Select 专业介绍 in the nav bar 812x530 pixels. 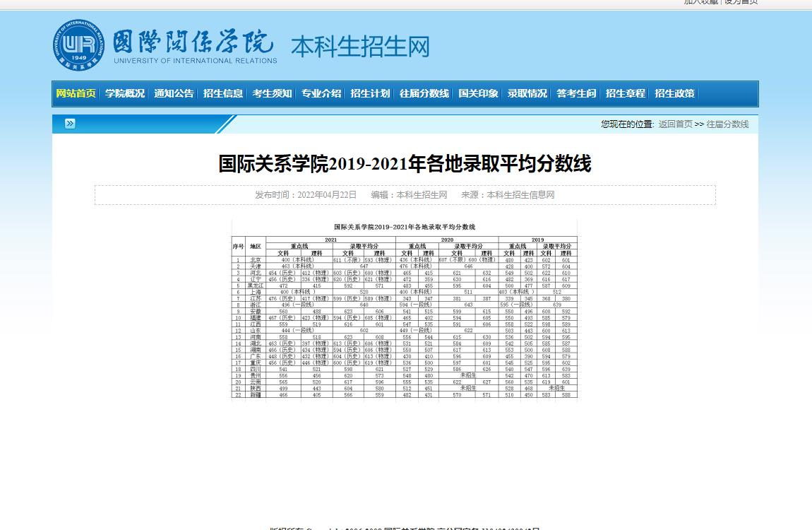tap(321, 94)
